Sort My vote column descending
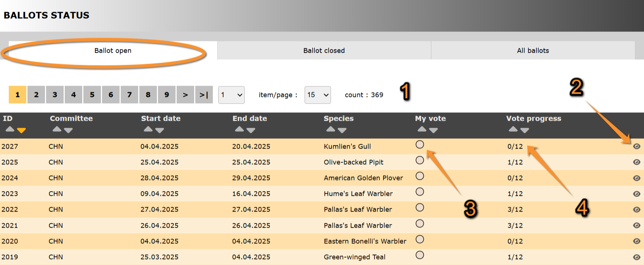The width and height of the screenshot is (644, 265). coord(433,130)
